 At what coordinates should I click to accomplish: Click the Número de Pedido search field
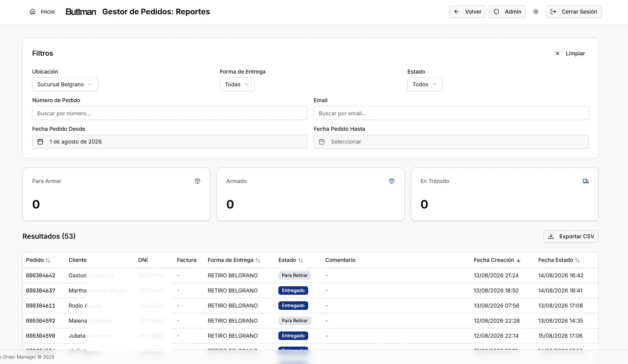click(170, 113)
